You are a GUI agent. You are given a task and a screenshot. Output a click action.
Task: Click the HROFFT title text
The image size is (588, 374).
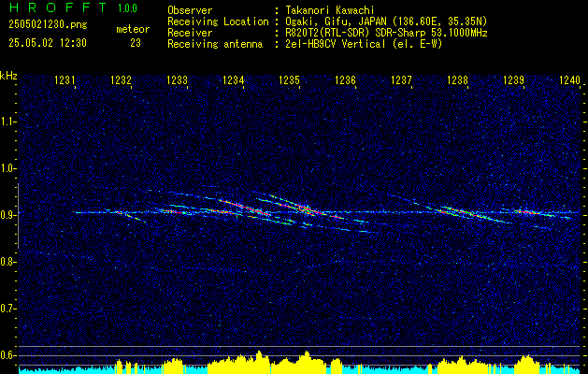click(58, 7)
